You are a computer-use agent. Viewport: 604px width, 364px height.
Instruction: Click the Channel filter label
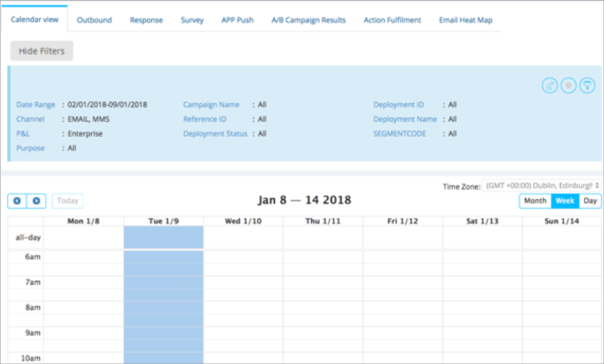(30, 119)
